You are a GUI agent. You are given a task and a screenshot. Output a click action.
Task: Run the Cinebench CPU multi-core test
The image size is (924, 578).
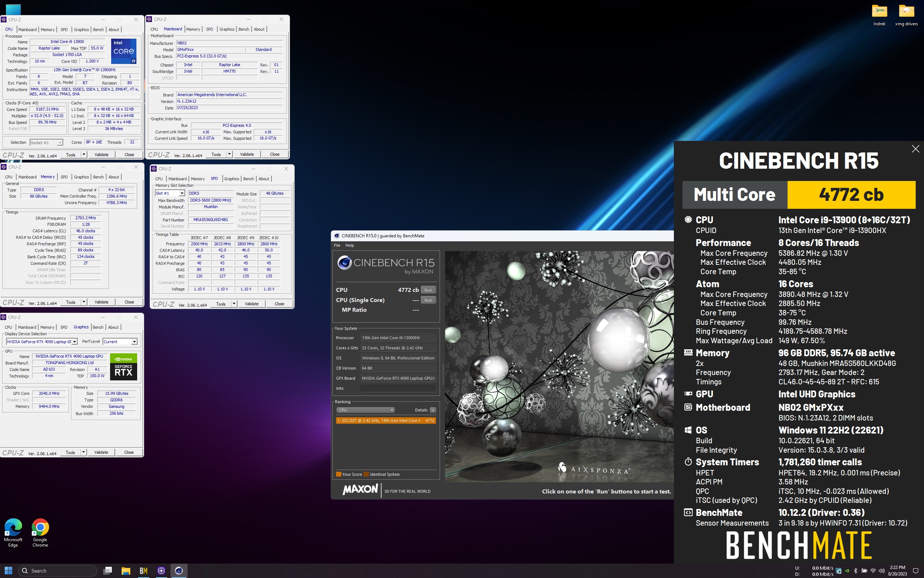pos(428,290)
